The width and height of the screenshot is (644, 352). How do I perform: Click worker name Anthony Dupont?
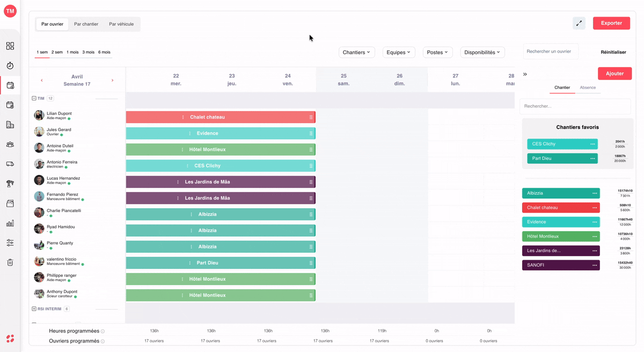pos(62,292)
